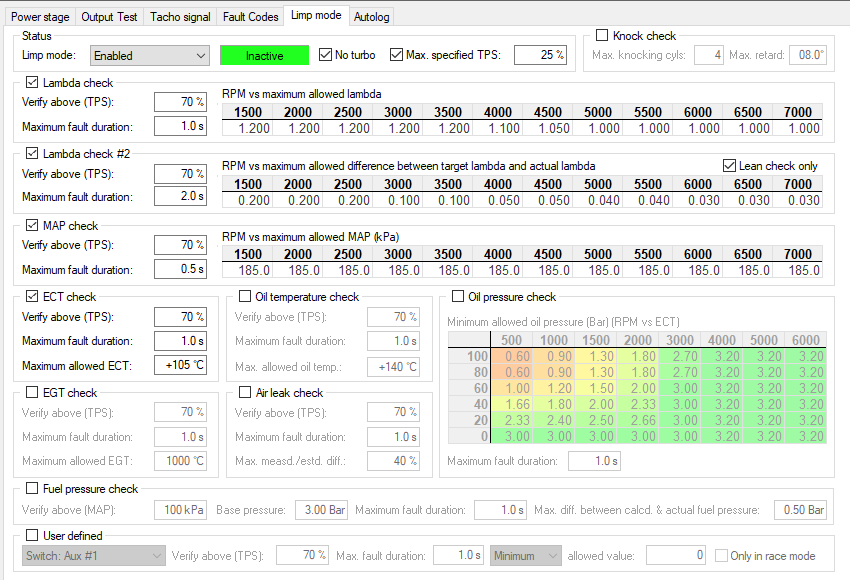Switch to the Power stage tab
Viewport: 850px width, 580px height.
pyautogui.click(x=40, y=17)
